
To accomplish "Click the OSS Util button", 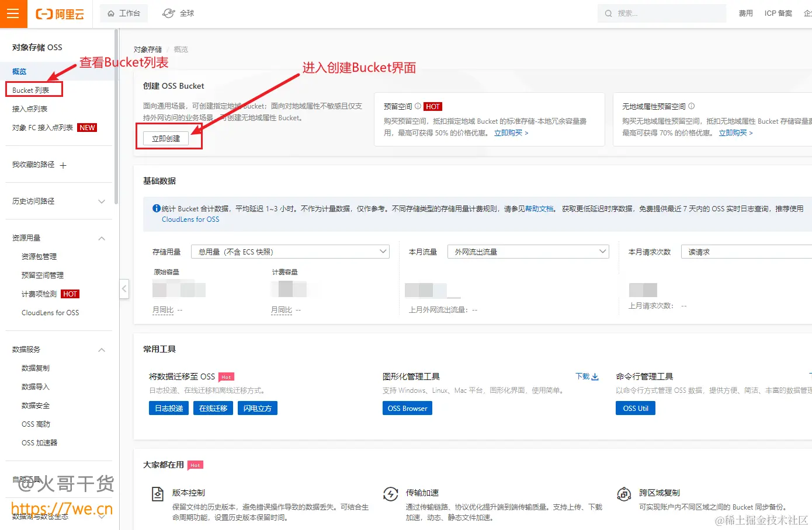I will coord(636,408).
